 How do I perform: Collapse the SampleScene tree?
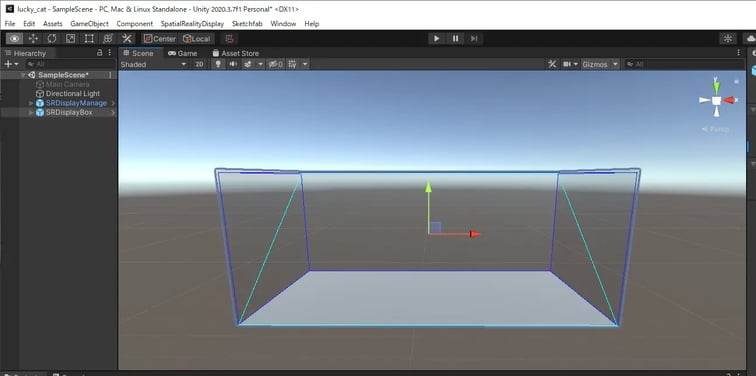(x=23, y=75)
